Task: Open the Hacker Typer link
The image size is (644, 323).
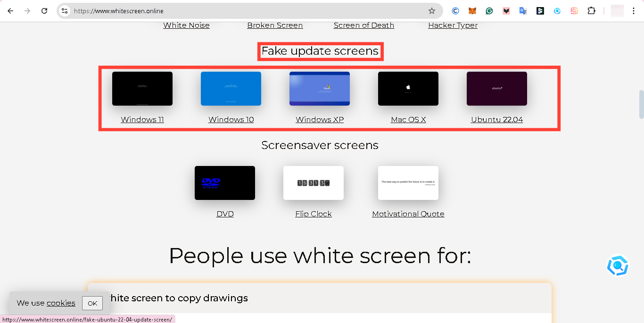Action: (453, 25)
